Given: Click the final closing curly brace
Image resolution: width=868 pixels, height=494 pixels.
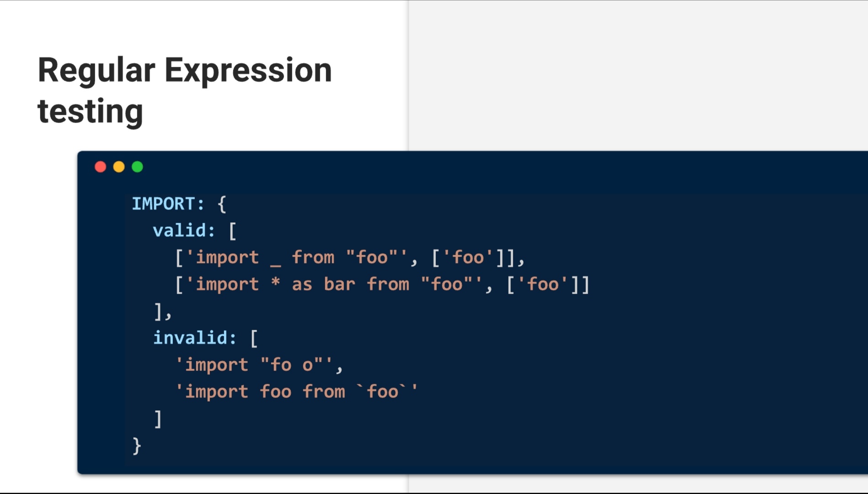Looking at the screenshot, I should click(x=136, y=446).
